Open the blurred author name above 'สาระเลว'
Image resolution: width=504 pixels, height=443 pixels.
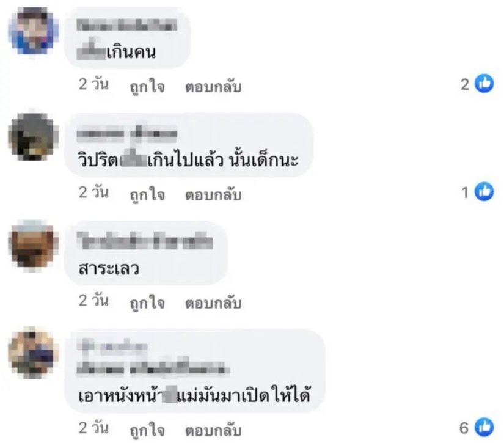pos(145,241)
